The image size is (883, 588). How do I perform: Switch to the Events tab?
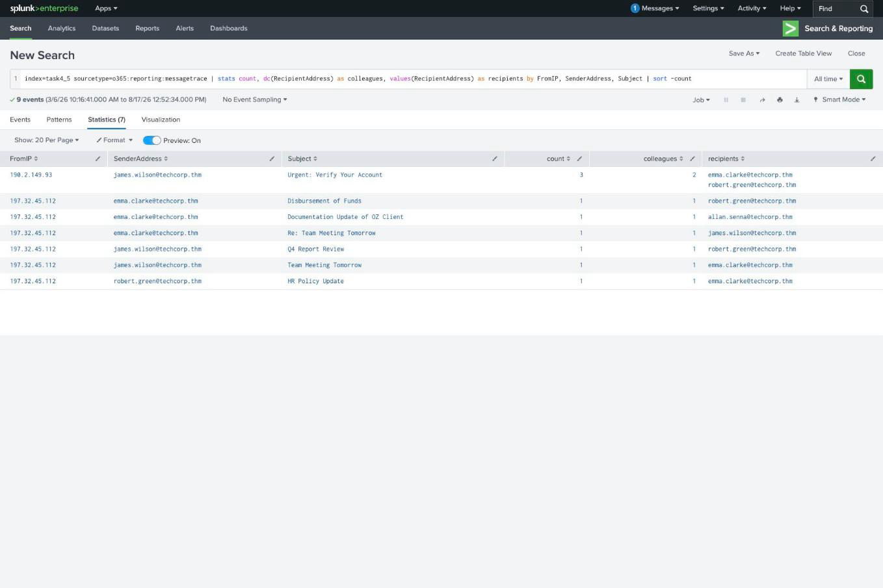click(20, 120)
